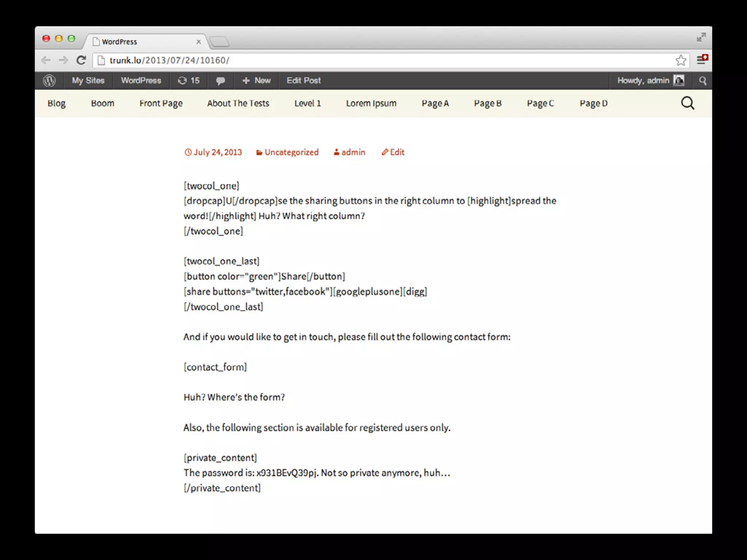Reload the page with refresh icon
This screenshot has width=747, height=560.
click(x=81, y=60)
